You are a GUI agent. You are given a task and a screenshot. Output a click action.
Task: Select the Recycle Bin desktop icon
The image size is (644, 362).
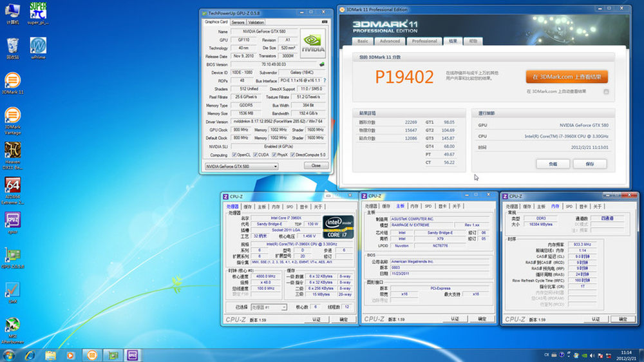(x=13, y=48)
